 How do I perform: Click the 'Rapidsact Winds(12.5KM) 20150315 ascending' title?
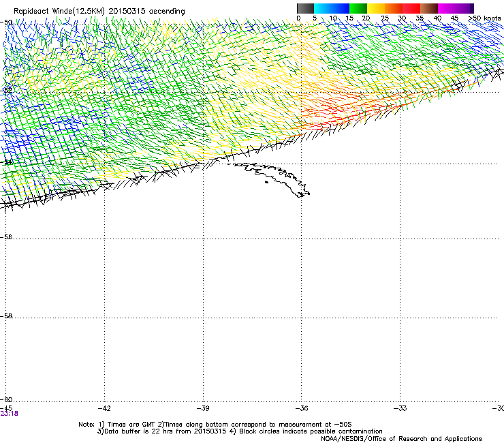(x=99, y=12)
